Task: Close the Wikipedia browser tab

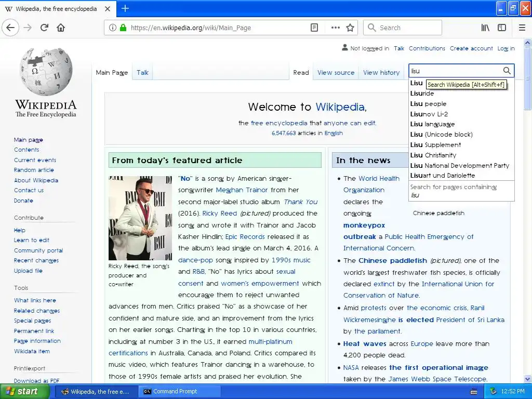Action: [x=108, y=9]
